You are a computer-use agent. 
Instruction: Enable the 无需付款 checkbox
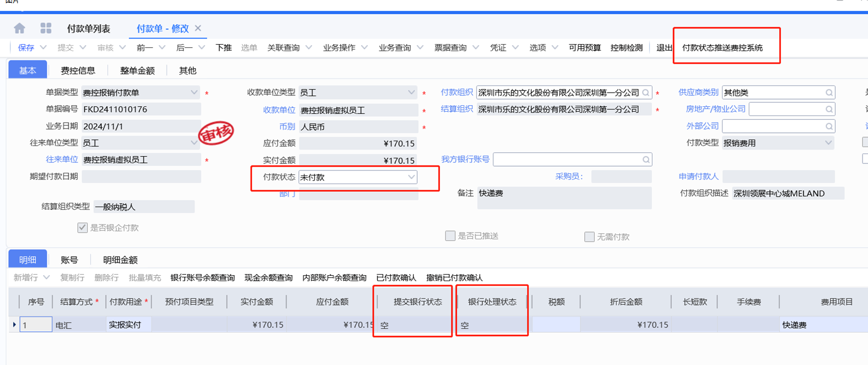click(589, 236)
